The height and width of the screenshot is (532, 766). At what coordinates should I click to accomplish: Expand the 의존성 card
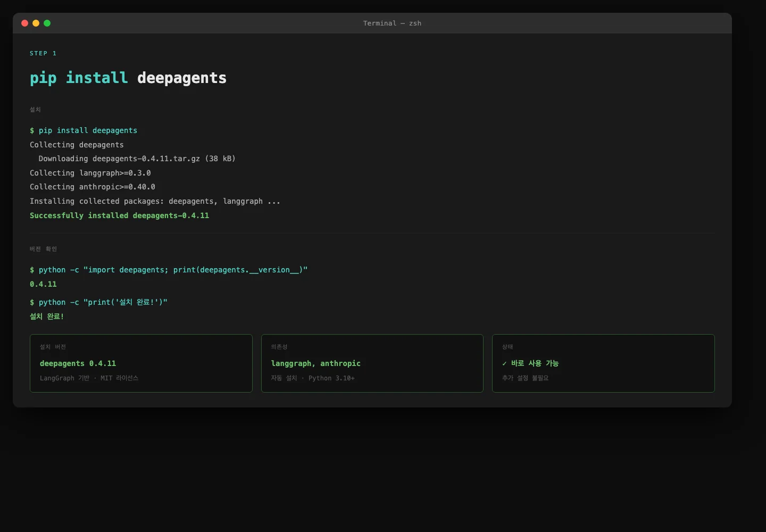pos(372,363)
